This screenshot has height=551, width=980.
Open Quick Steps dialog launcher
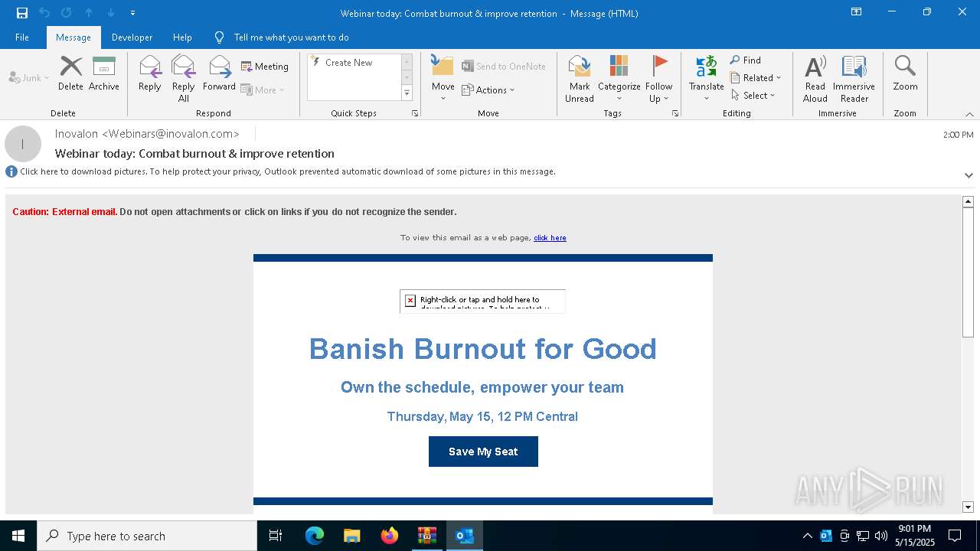click(x=415, y=113)
